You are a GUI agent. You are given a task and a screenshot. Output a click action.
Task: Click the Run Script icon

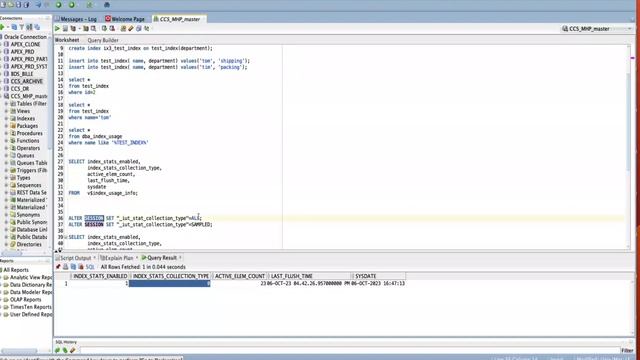(65, 29)
